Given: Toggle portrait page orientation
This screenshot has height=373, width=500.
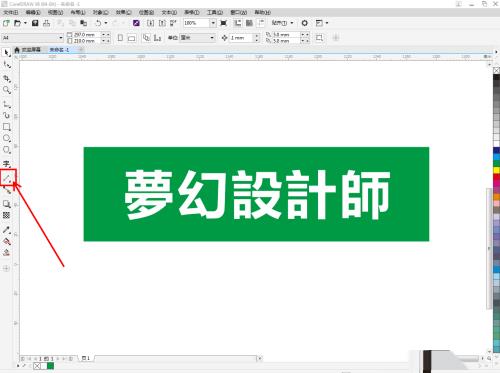Looking at the screenshot, I should point(120,38).
